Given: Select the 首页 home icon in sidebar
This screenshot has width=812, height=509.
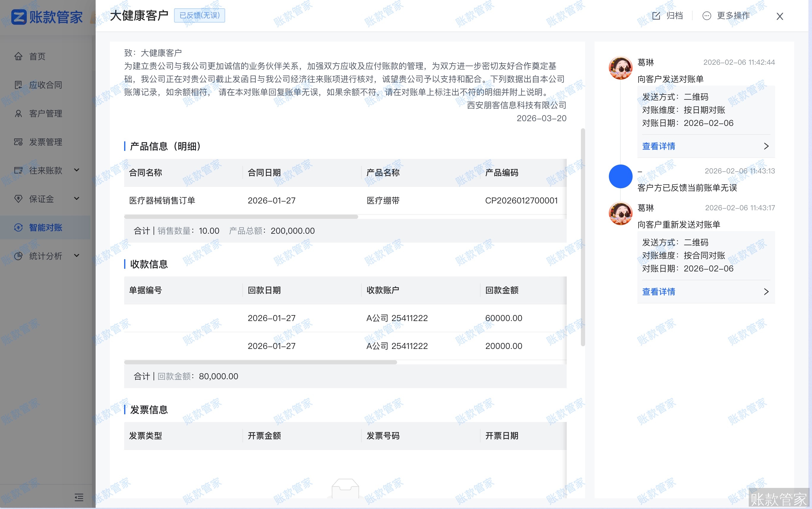Looking at the screenshot, I should 18,56.
